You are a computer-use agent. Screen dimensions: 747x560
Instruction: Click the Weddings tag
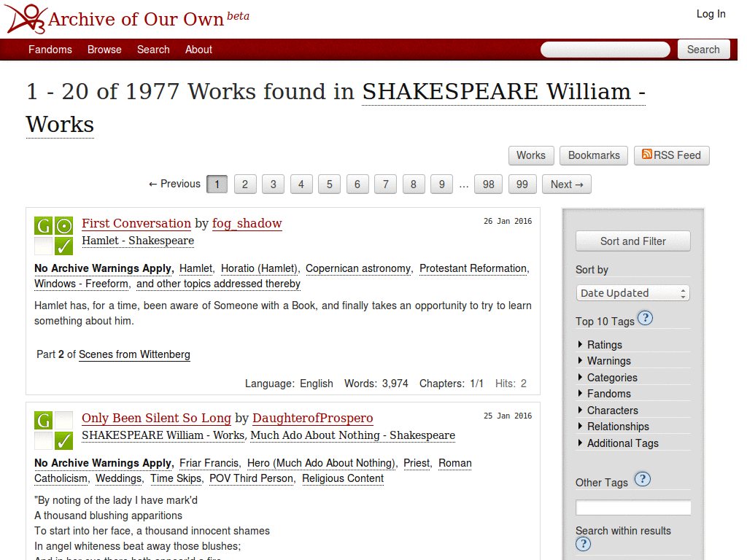pos(119,478)
